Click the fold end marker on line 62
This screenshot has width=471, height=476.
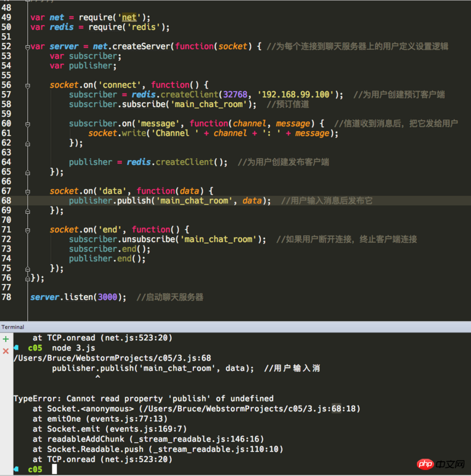click(x=27, y=143)
